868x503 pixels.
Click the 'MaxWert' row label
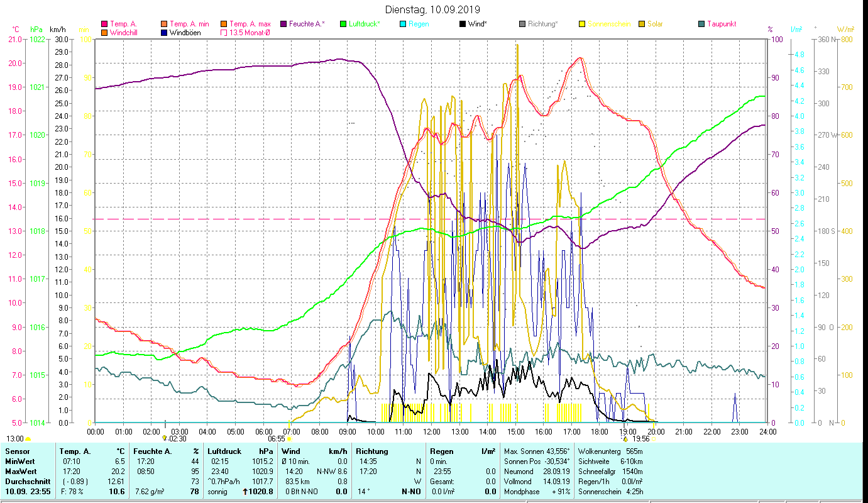[x=20, y=472]
